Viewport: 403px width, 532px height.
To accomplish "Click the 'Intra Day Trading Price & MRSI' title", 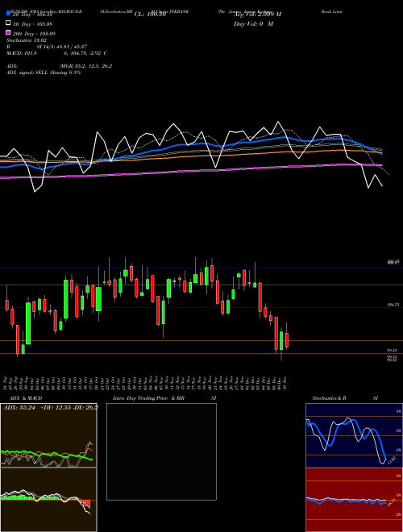I will coord(164,398).
